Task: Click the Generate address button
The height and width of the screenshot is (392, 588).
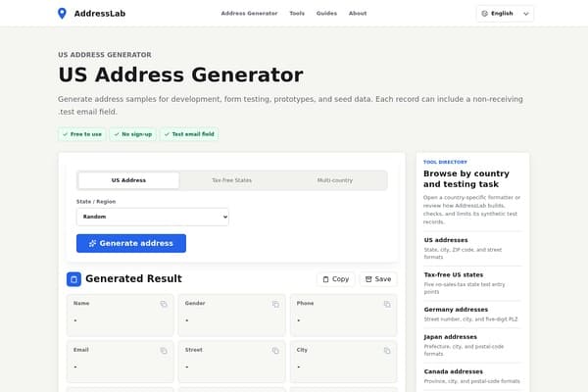Action: [131, 243]
